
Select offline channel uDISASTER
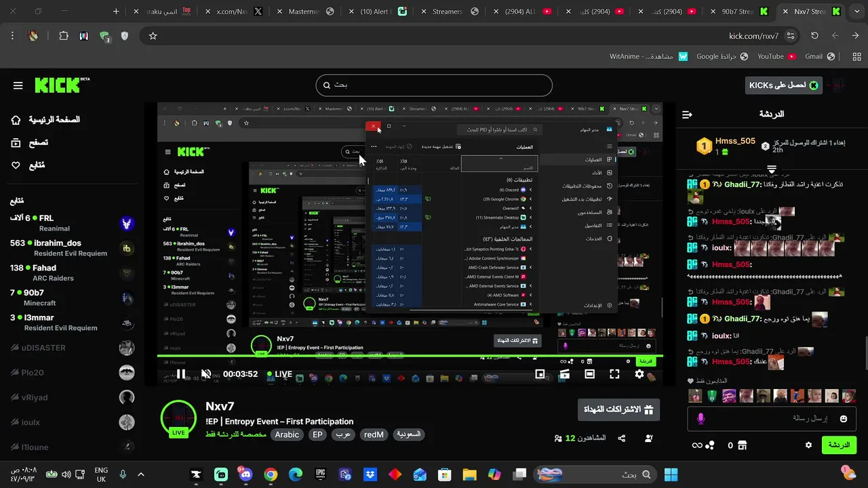[x=72, y=348]
